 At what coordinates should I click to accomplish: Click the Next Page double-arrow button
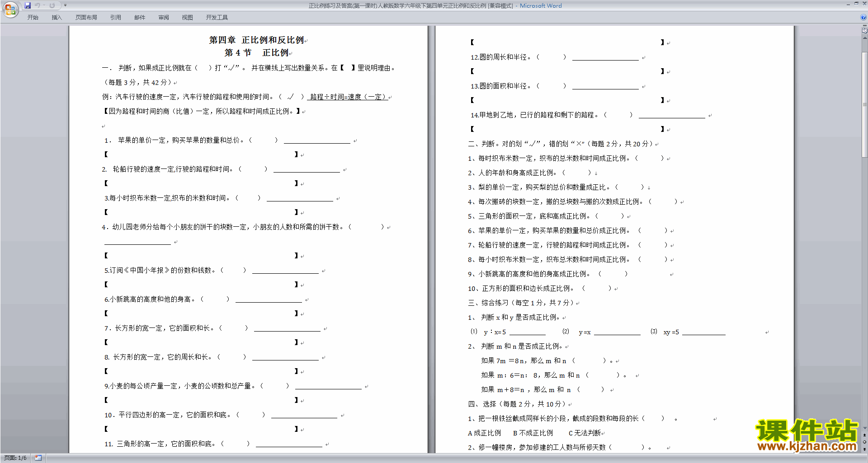[864, 449]
